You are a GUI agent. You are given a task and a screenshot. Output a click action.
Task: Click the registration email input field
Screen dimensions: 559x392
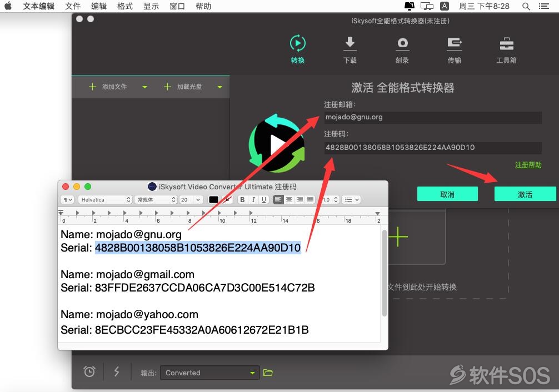pos(433,117)
